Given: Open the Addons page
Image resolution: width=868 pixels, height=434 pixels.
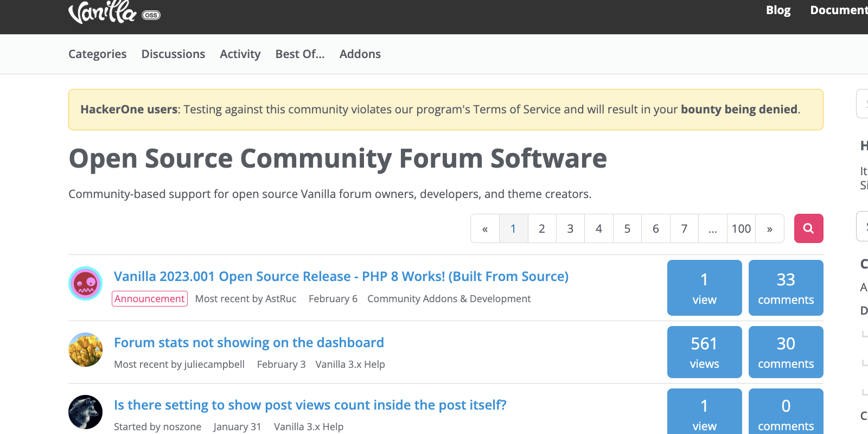Looking at the screenshot, I should (360, 54).
